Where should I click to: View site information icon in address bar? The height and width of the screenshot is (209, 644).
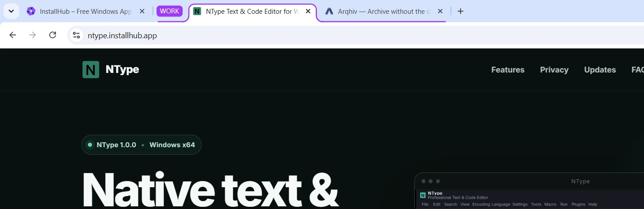coord(76,35)
